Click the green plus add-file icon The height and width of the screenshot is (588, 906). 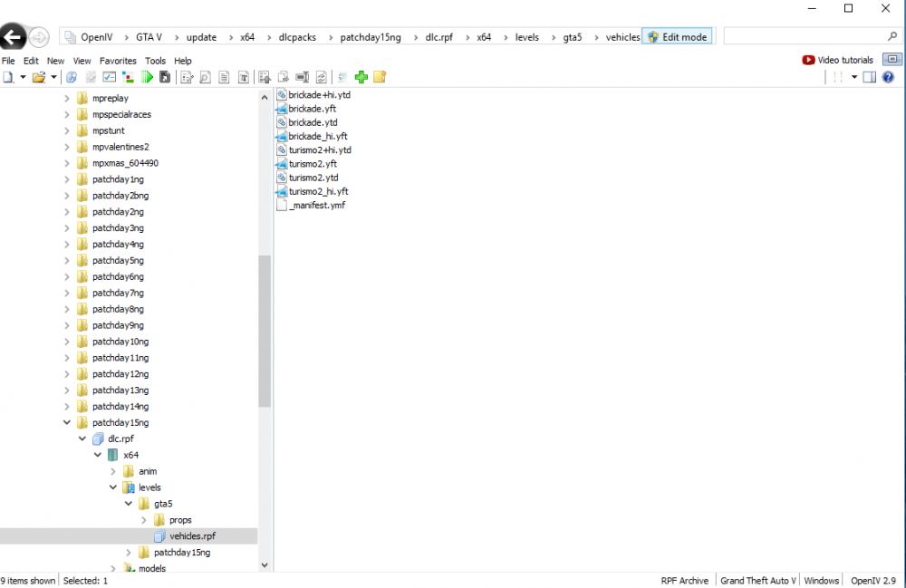361,77
